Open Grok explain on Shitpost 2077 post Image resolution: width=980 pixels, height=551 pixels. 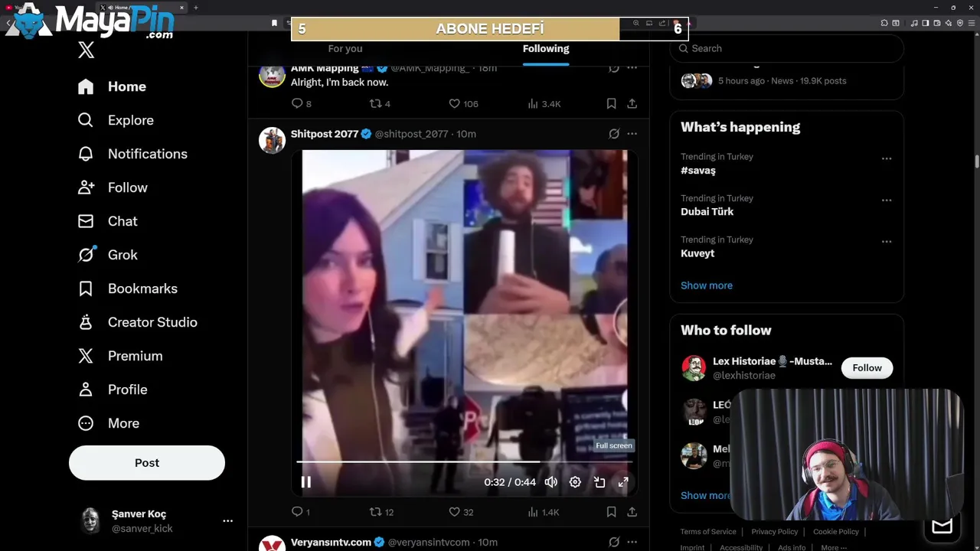tap(613, 134)
